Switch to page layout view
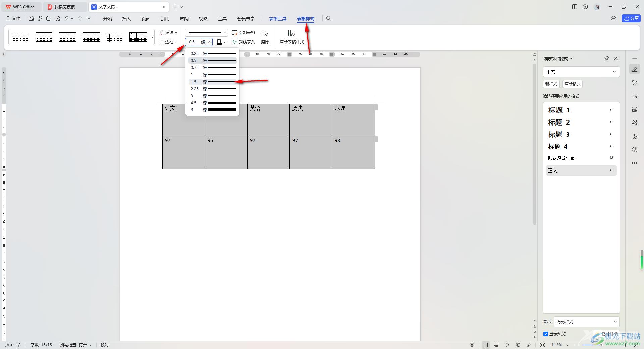This screenshot has width=644, height=349. point(485,345)
